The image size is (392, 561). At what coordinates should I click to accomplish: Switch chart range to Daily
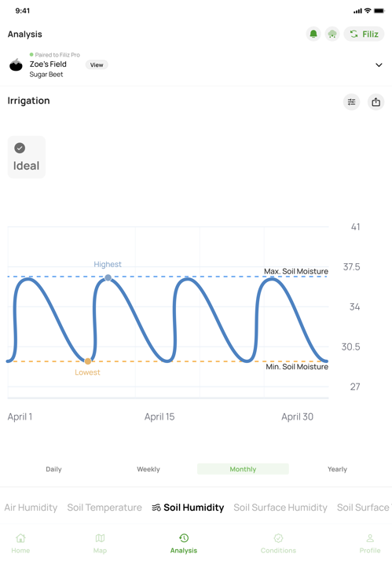click(x=53, y=469)
